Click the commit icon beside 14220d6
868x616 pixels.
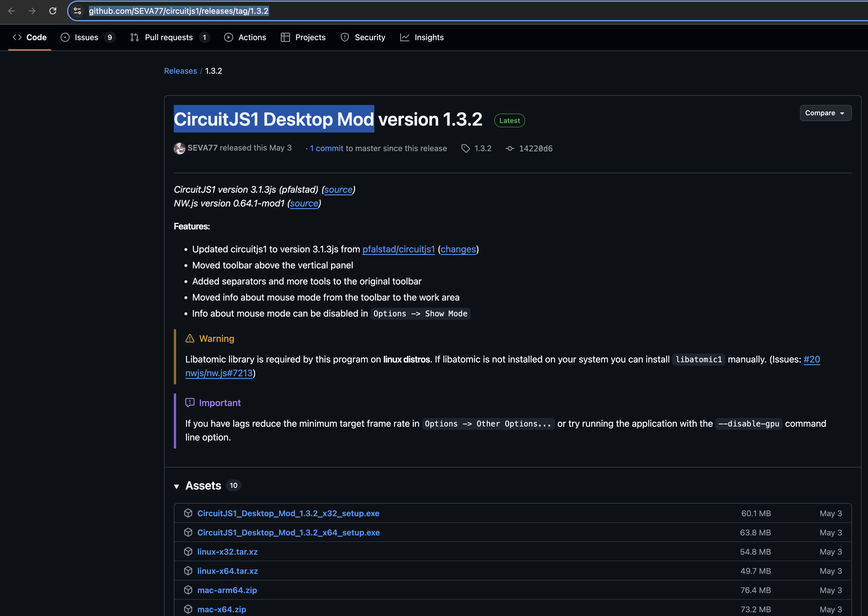(x=510, y=148)
